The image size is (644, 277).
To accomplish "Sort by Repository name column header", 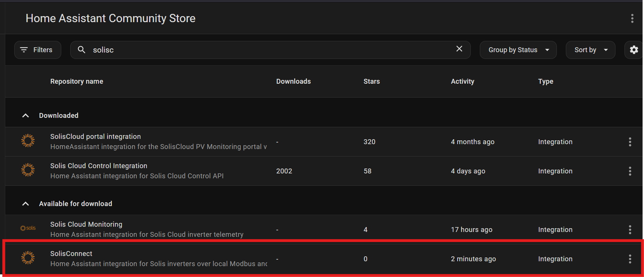I will click(77, 81).
